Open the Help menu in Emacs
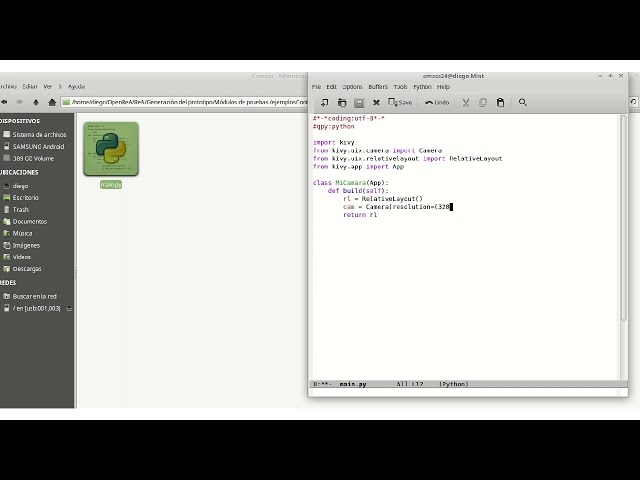The image size is (640, 480). click(443, 87)
